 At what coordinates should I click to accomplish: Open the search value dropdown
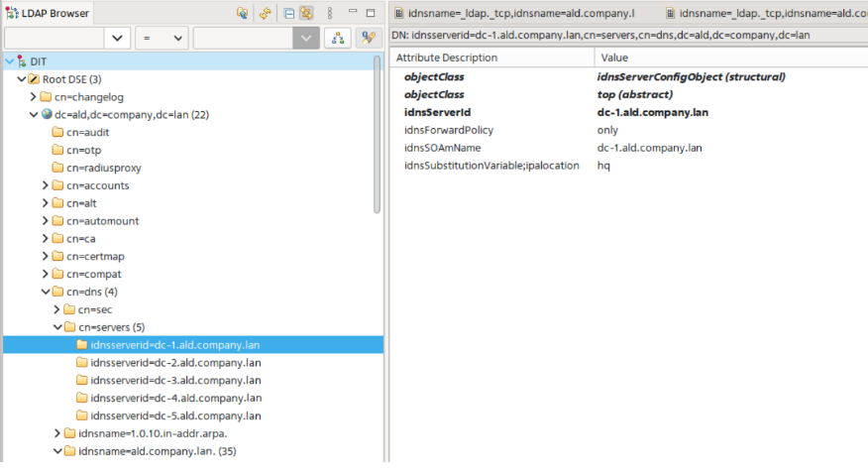(x=306, y=38)
